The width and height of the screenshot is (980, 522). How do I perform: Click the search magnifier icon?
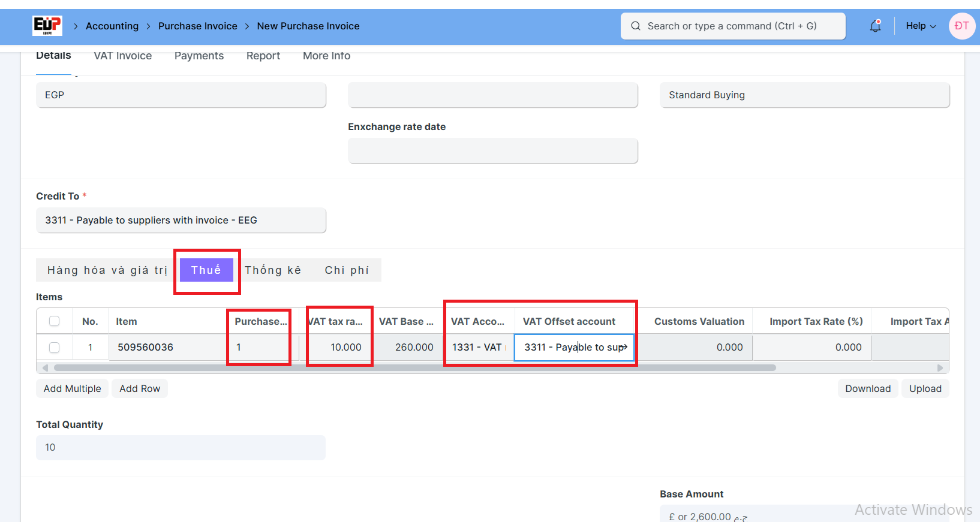coord(636,26)
